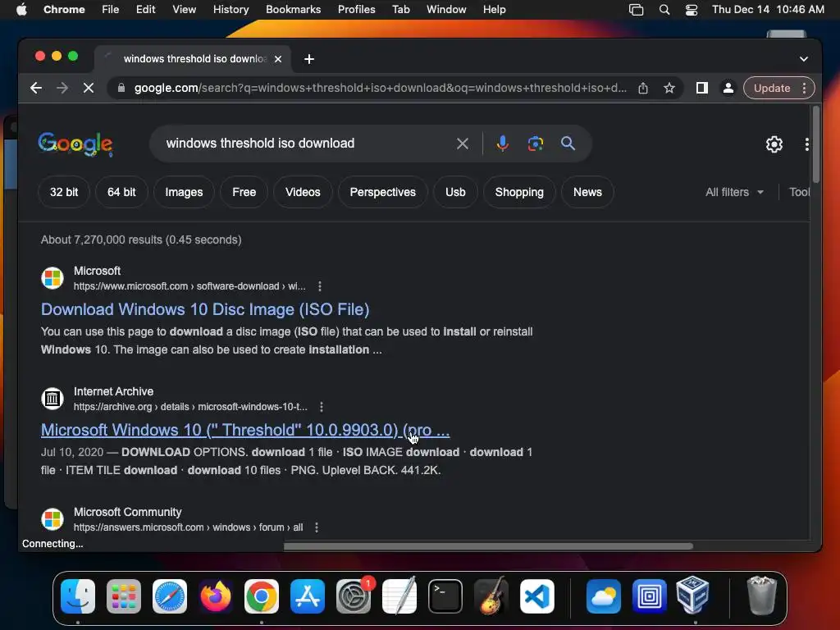Filter results by 32 bit
Viewport: 840px width, 630px height.
coord(64,192)
